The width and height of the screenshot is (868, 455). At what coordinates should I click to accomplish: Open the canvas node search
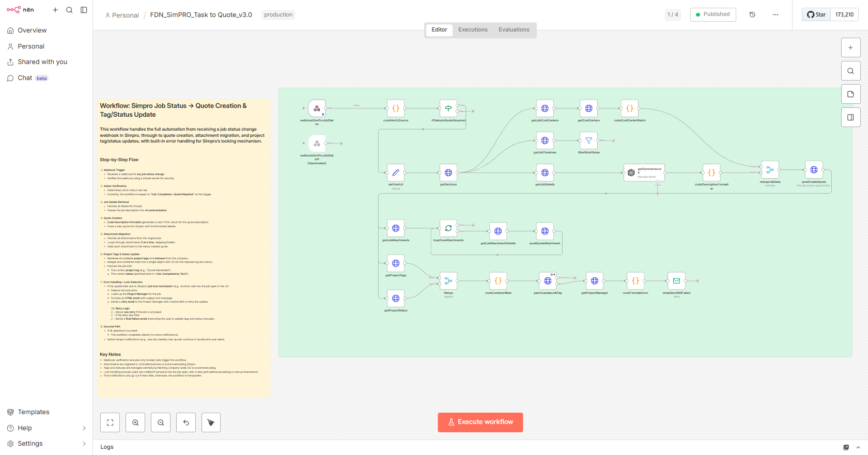point(850,71)
